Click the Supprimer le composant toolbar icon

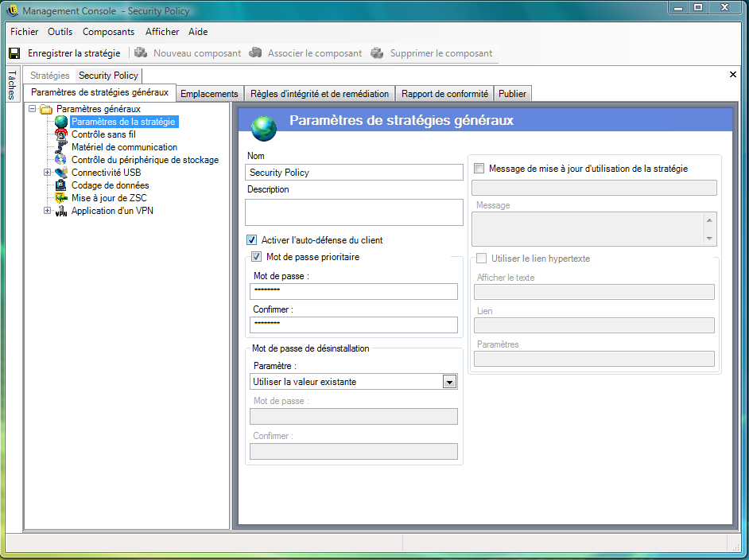378,53
